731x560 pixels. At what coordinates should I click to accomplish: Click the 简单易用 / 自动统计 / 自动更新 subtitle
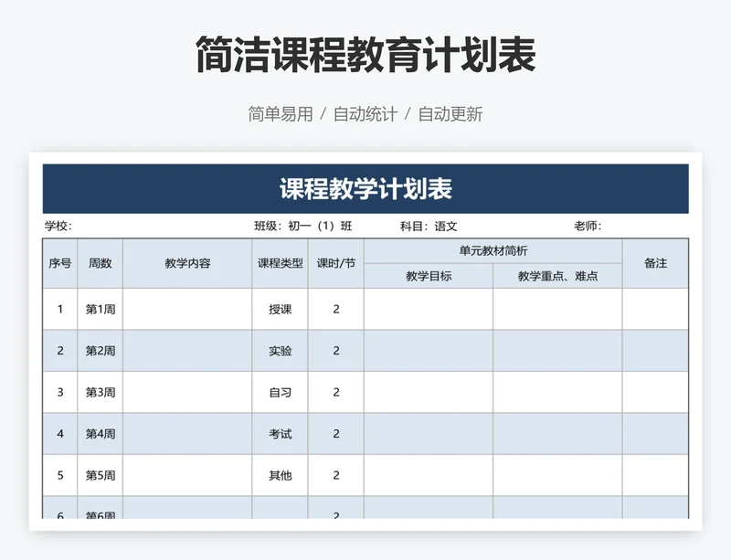[x=365, y=114]
